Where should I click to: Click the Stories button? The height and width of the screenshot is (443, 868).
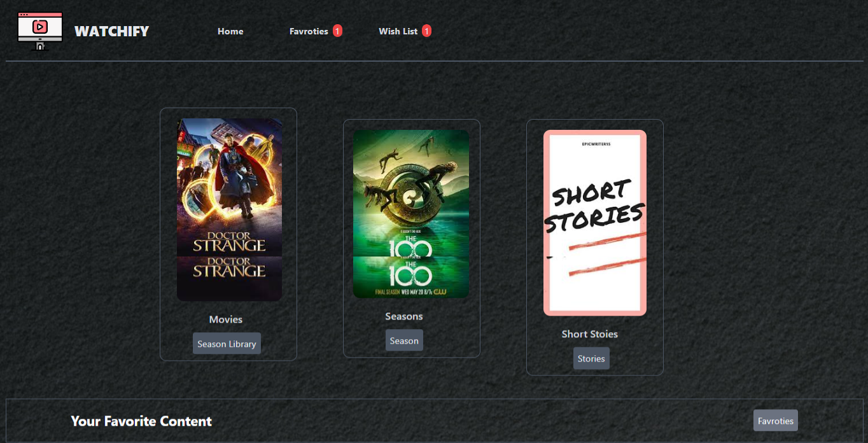(x=591, y=358)
